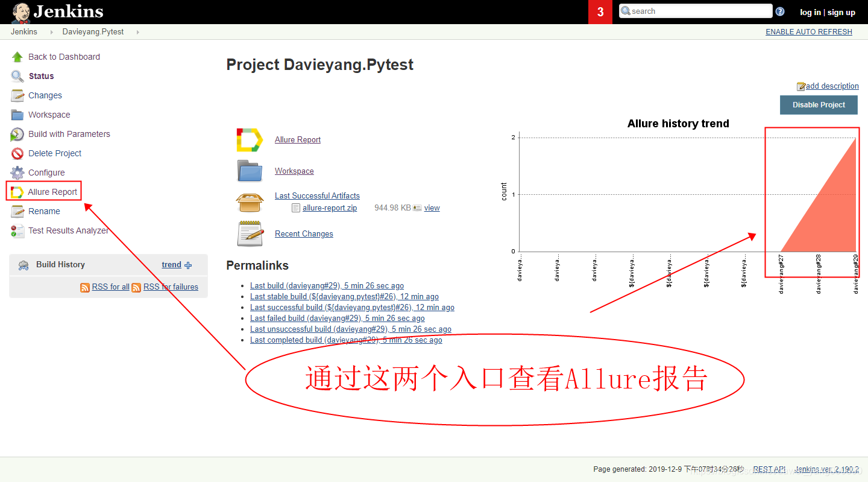This screenshot has width=868, height=482.
Task: Click the Jenkins butler logo icon
Action: pos(22,12)
